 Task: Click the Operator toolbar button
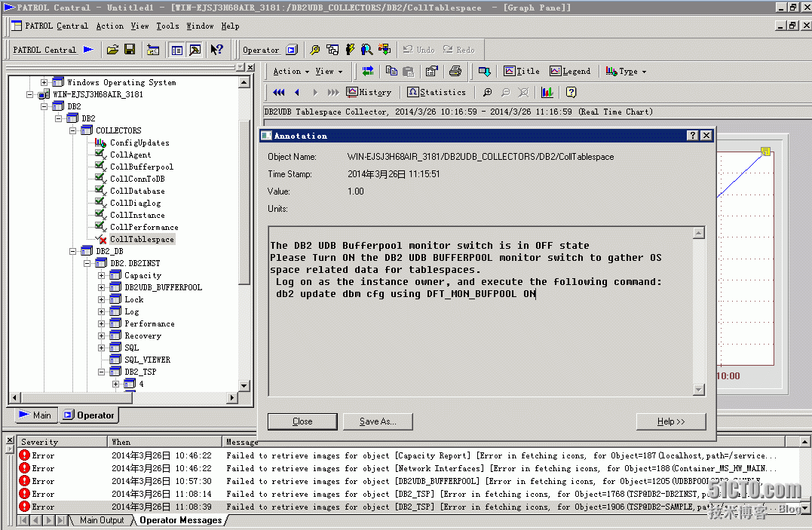[x=271, y=50]
